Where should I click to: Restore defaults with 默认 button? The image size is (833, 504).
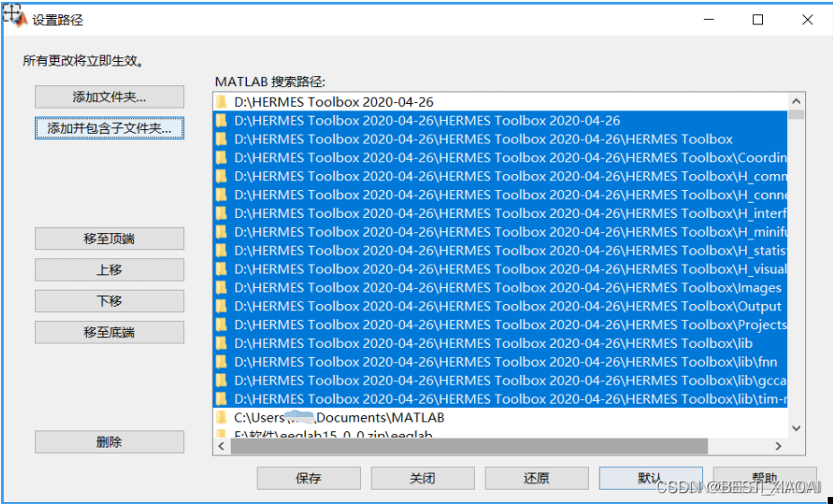pos(651,478)
